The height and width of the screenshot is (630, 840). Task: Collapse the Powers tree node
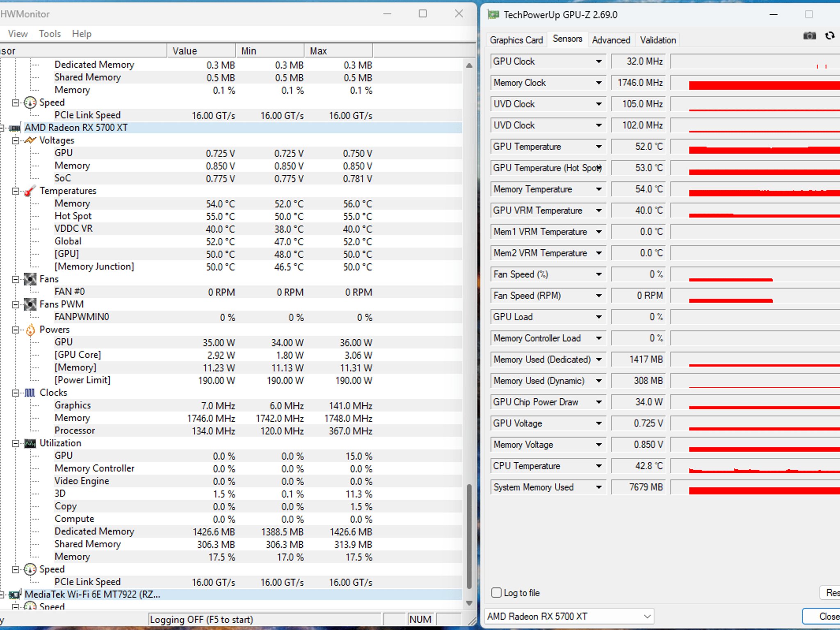click(x=15, y=330)
